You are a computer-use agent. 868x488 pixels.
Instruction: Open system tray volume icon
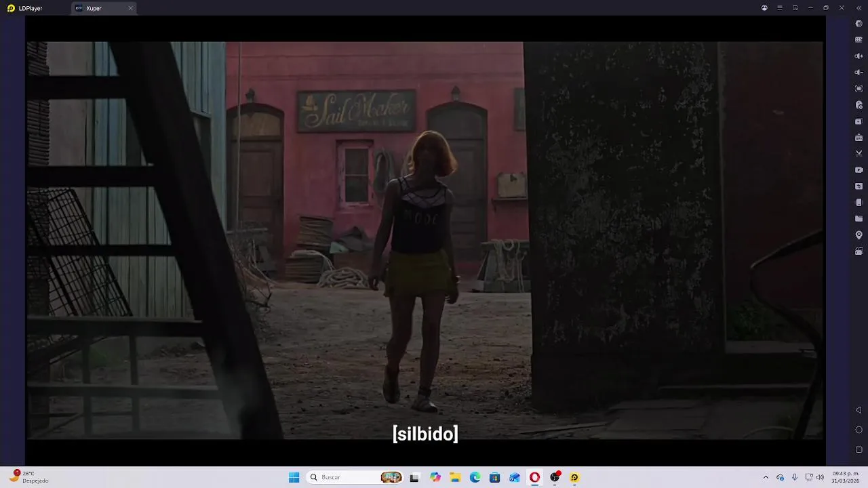point(820,477)
